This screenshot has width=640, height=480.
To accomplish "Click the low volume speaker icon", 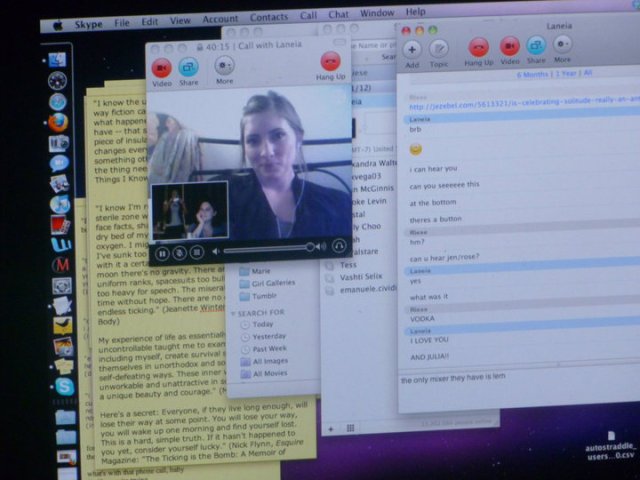I will [x=216, y=251].
